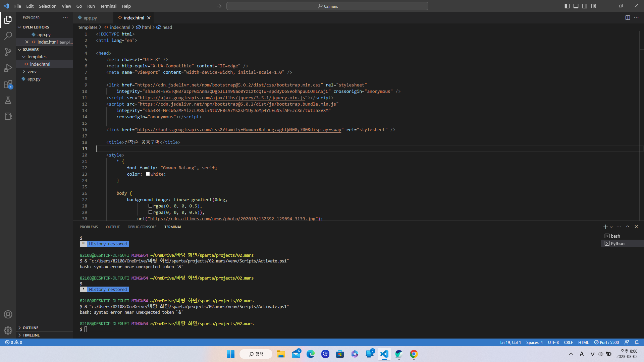Close index.html in Open Editors list

tap(27, 42)
